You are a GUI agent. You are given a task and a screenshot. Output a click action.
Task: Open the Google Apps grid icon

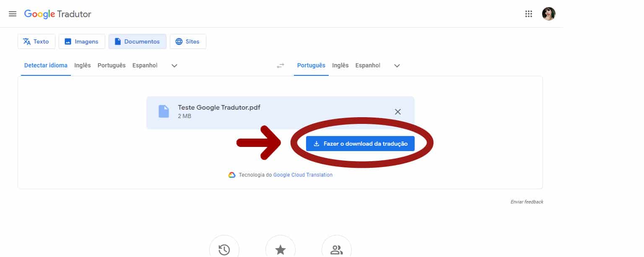coord(529,14)
